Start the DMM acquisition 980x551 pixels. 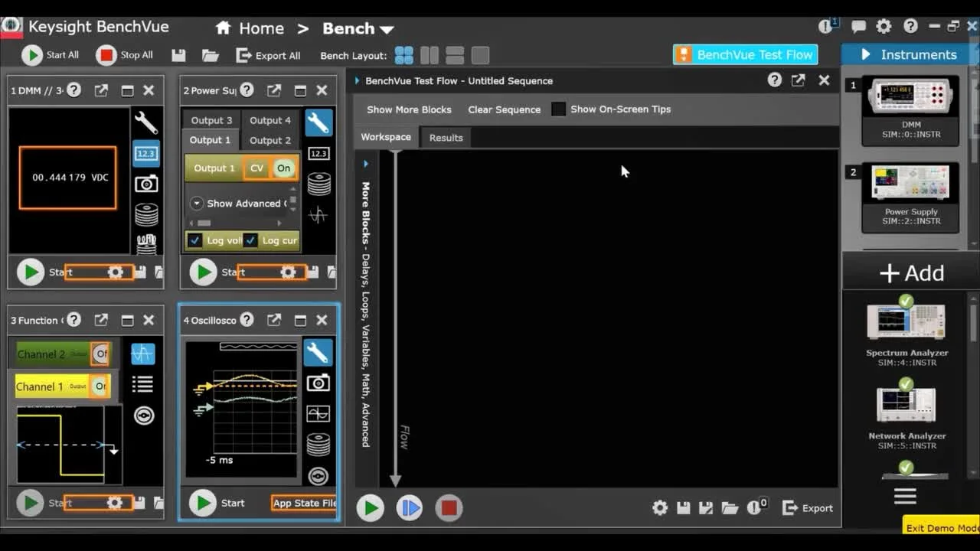31,272
